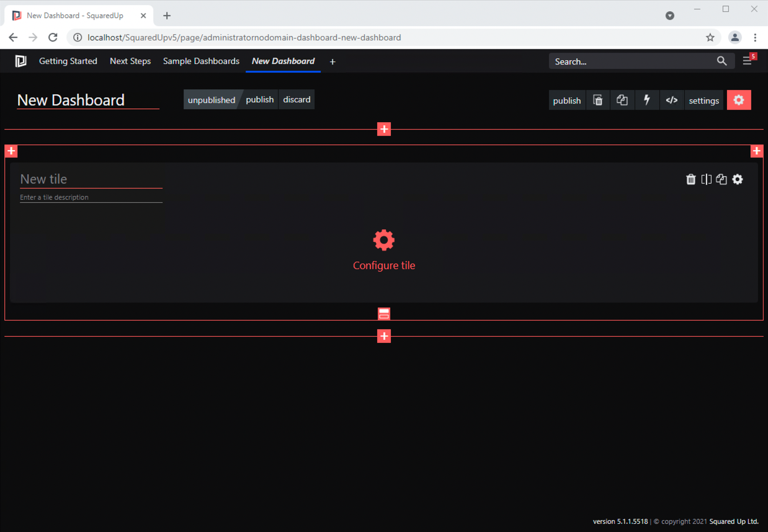Click the Configure tile link text

click(x=384, y=265)
